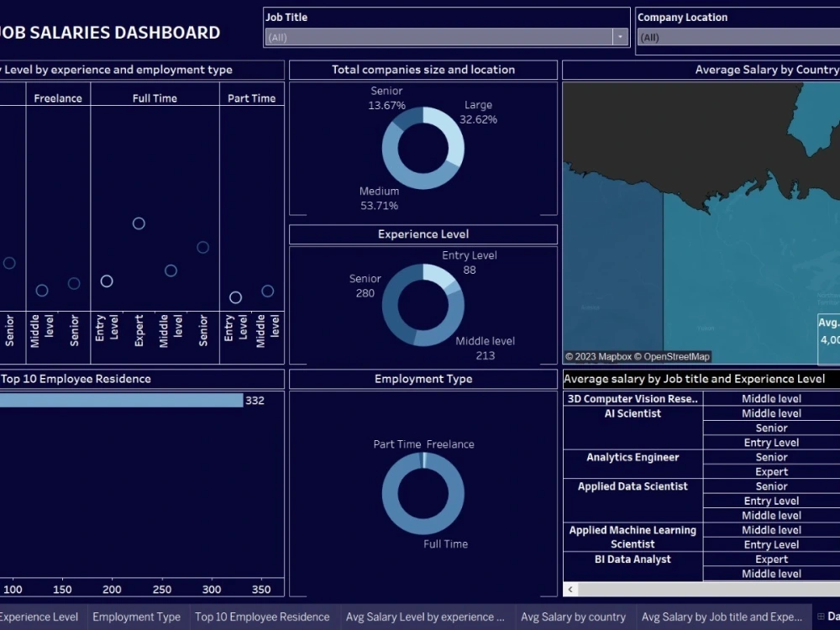Viewport: 840px width, 630px height.
Task: Click the Full Time Senior data point circle
Action: [202, 247]
